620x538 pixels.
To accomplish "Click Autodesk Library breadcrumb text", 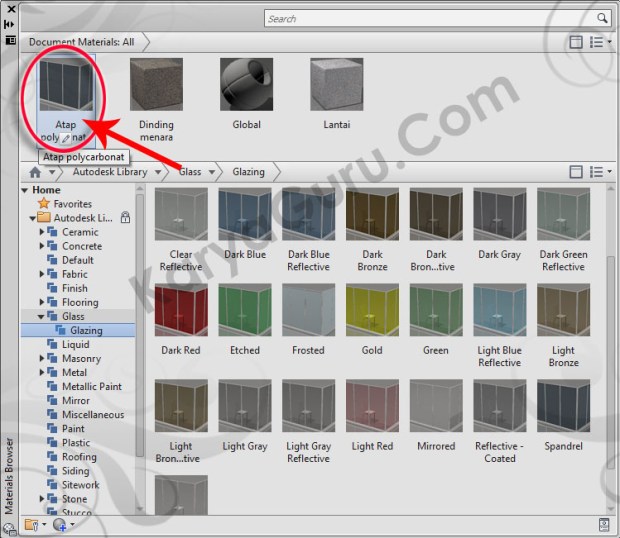I will 110,172.
